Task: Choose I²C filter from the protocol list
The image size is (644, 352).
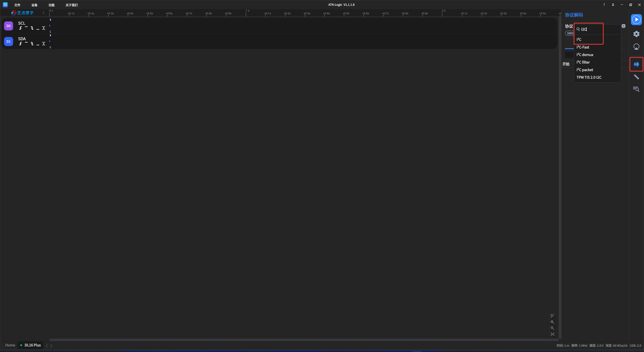Action: (597, 62)
